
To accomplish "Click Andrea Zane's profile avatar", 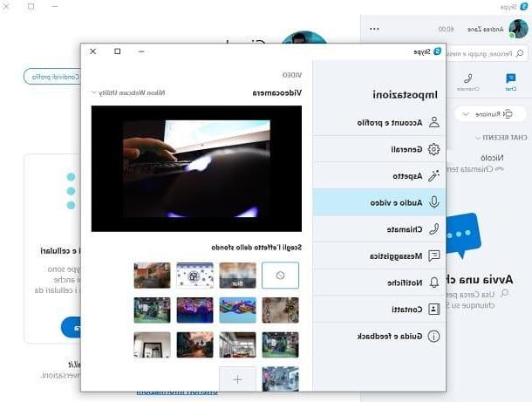I will click(x=518, y=29).
